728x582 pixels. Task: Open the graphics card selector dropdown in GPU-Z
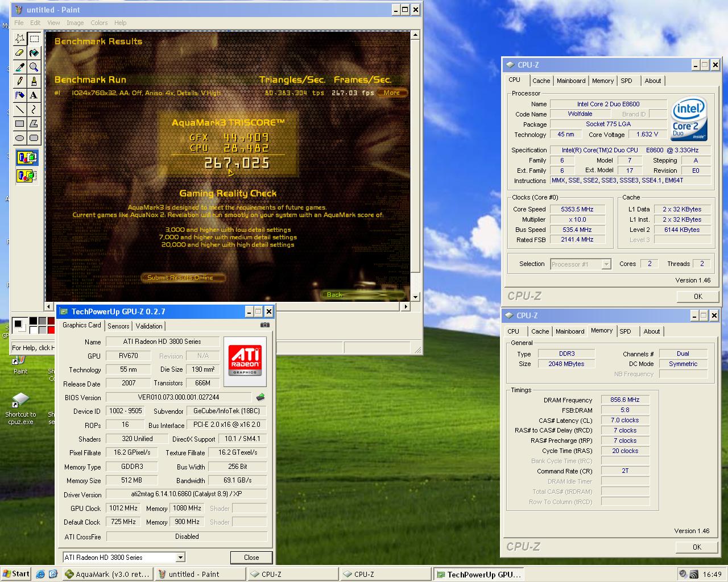180,558
